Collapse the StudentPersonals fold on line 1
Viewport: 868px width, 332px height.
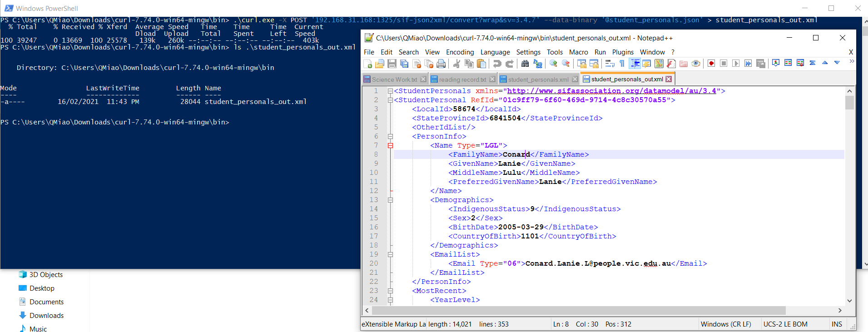pyautogui.click(x=390, y=91)
